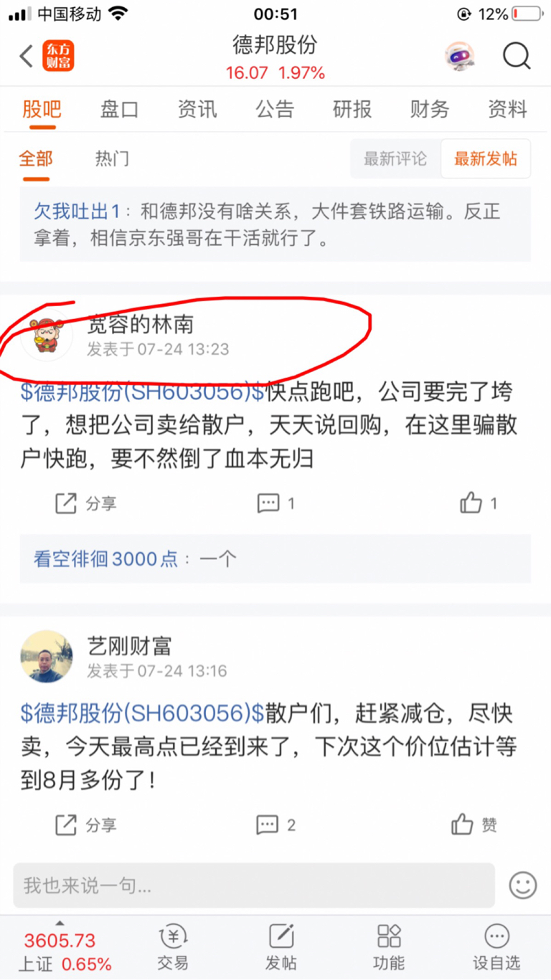Tap the 我也来说一句 comment field
The image size is (551, 980).
click(x=254, y=885)
